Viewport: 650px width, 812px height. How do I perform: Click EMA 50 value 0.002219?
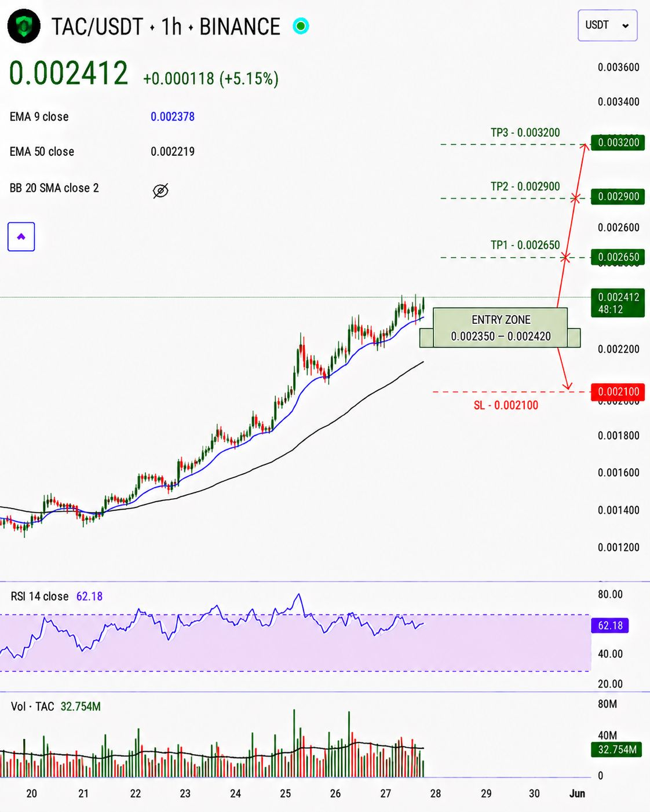173,152
